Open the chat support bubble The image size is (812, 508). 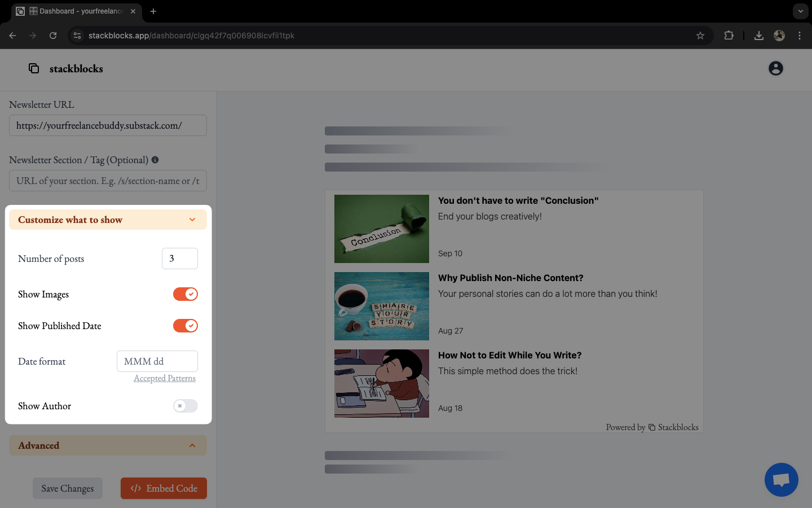tap(782, 480)
